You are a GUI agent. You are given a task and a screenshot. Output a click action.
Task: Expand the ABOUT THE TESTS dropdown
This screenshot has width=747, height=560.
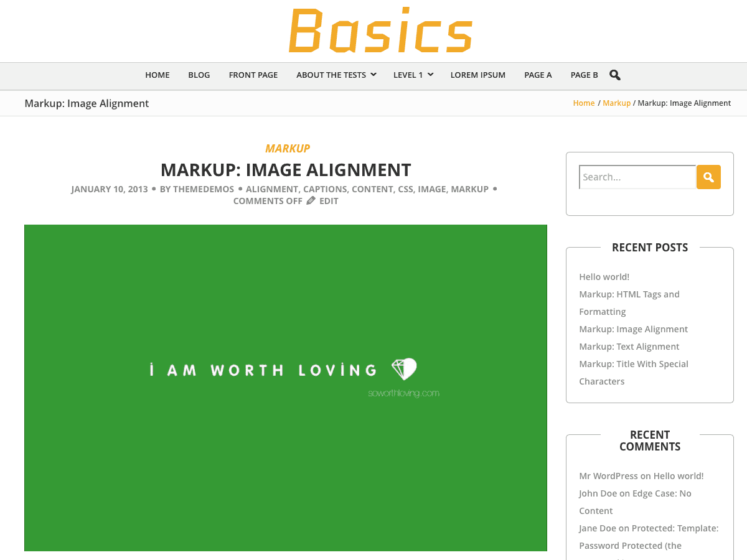[x=331, y=75]
